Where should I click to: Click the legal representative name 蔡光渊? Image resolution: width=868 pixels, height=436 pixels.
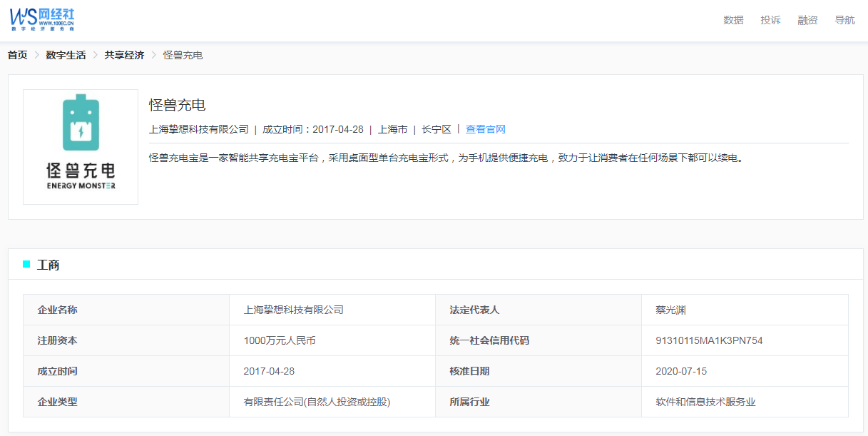tap(670, 310)
